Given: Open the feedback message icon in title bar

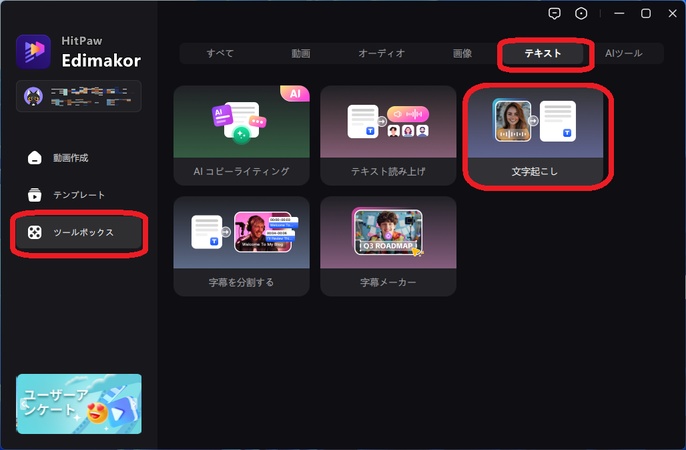Looking at the screenshot, I should pos(554,14).
